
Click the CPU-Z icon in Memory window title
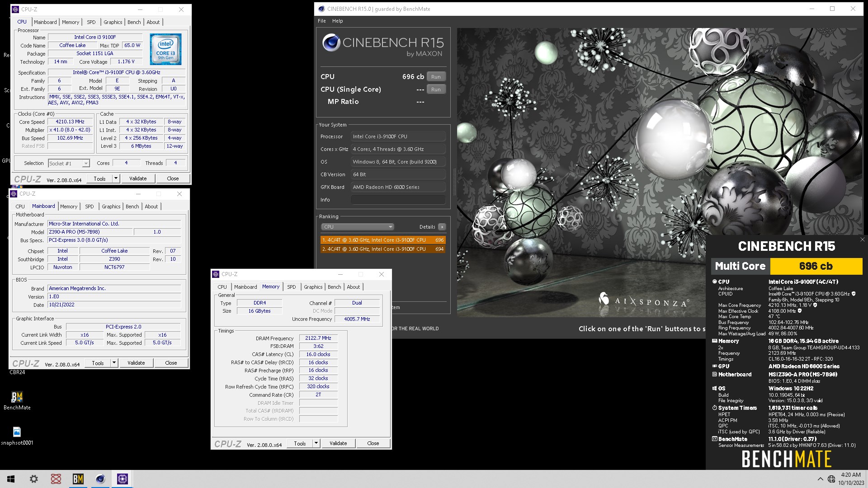pos(216,274)
